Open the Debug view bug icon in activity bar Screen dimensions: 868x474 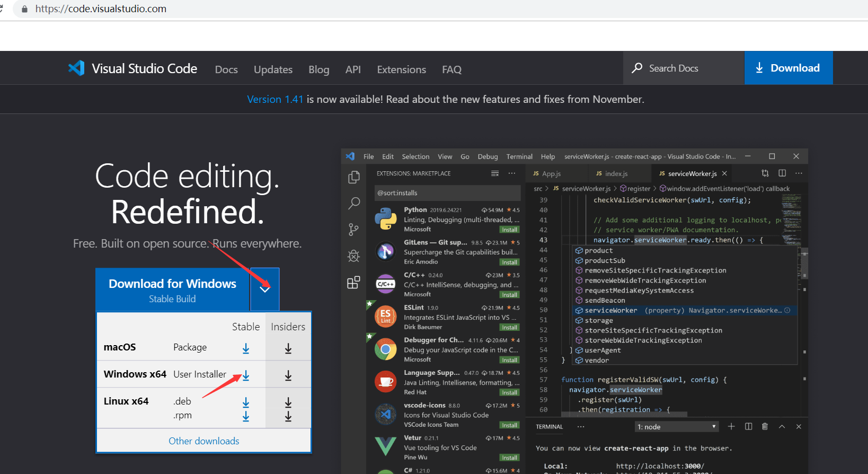pyautogui.click(x=353, y=256)
